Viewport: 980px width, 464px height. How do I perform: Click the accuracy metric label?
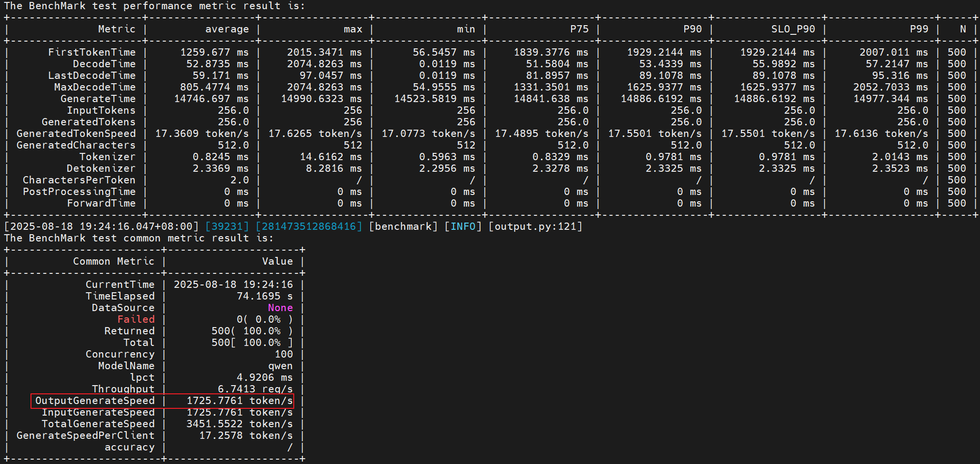(x=130, y=447)
